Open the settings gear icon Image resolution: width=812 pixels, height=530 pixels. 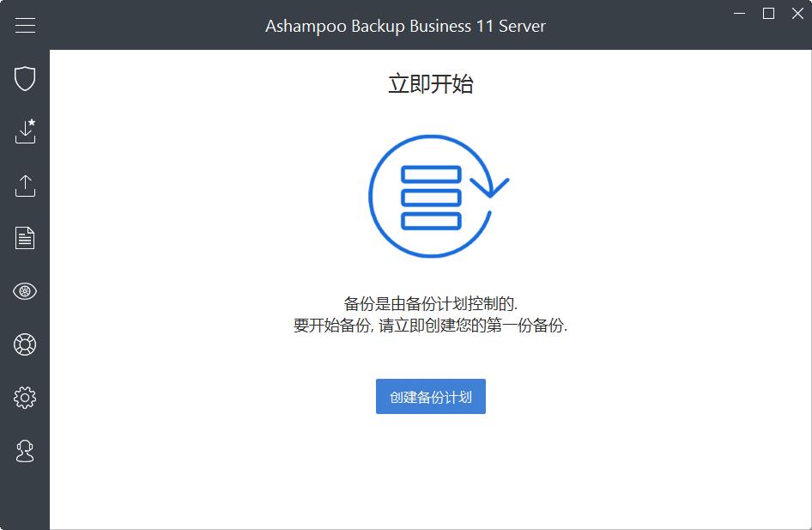[25, 398]
